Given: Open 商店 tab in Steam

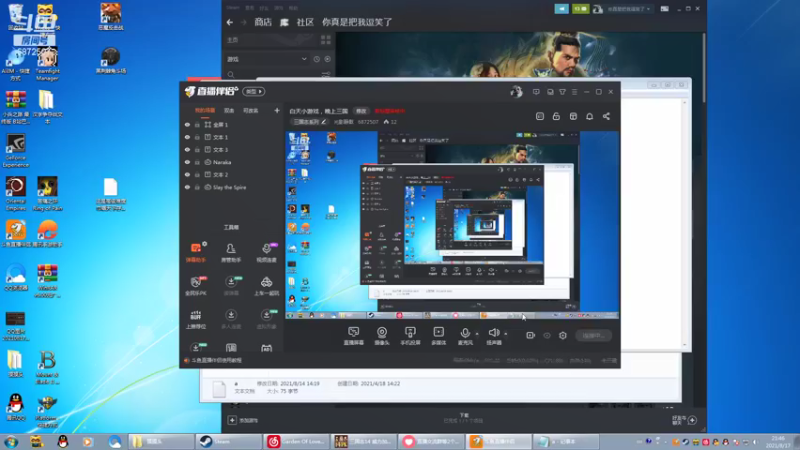Looking at the screenshot, I should tap(263, 22).
